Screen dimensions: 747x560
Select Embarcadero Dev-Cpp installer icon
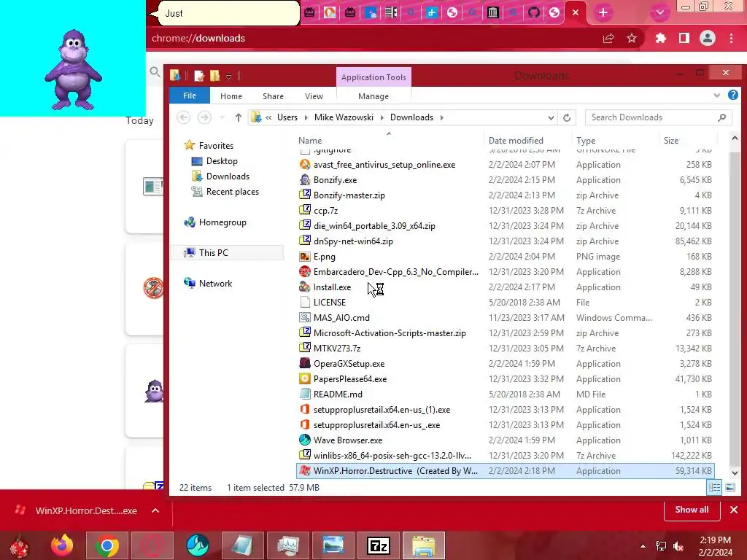[304, 272]
